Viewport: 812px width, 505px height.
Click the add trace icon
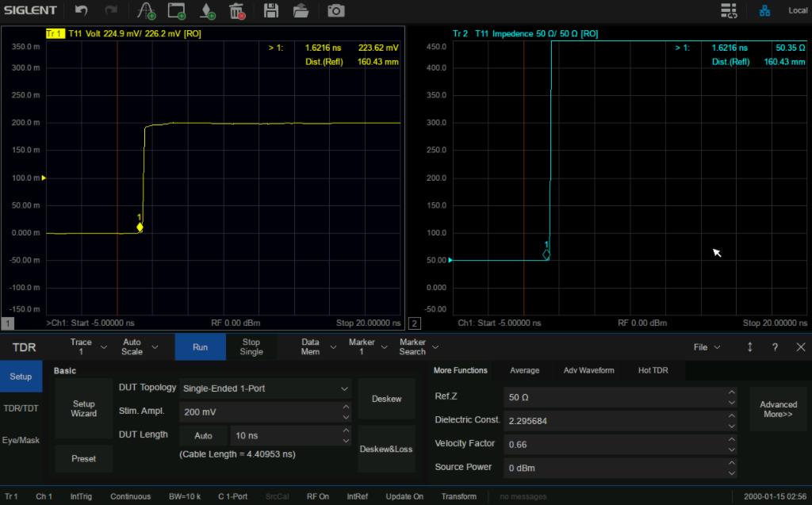(x=146, y=10)
